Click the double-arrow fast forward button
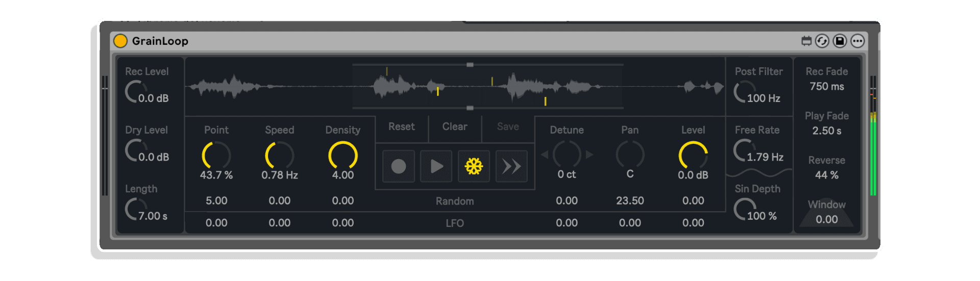This screenshot has width=980, height=281. click(x=511, y=166)
